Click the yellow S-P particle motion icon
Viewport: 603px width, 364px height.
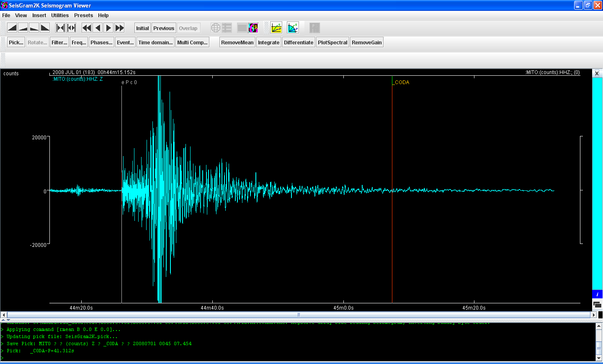coord(276,28)
